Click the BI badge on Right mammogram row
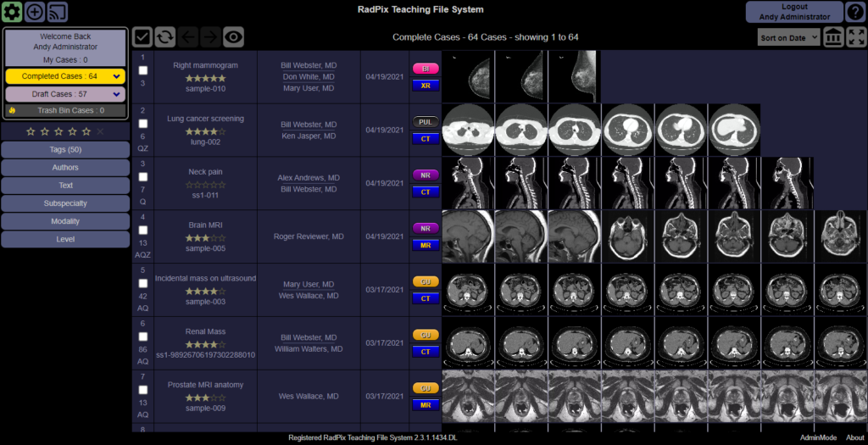The height and width of the screenshot is (445, 868). point(426,69)
